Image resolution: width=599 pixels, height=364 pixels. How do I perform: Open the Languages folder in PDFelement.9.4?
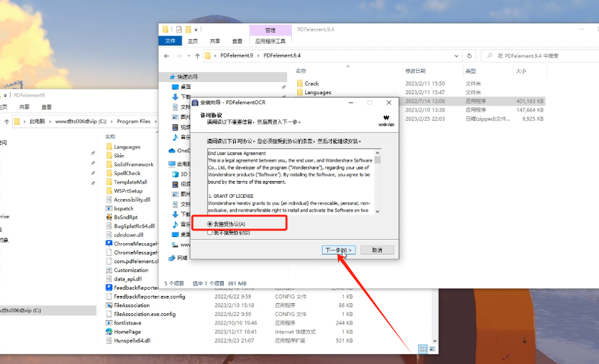tap(317, 92)
